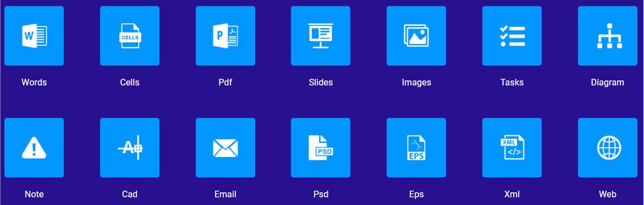Click the Slides text label

[321, 82]
